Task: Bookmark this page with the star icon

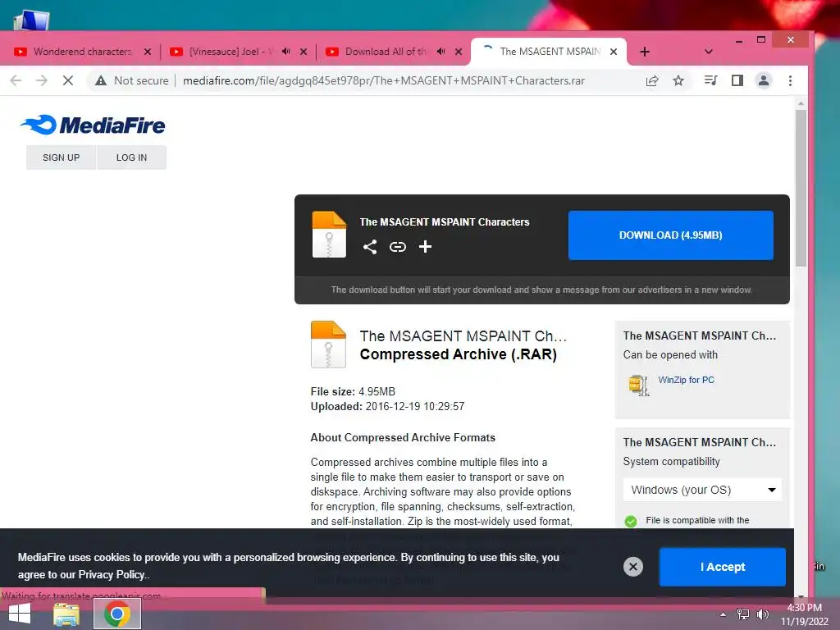Action: tap(678, 80)
